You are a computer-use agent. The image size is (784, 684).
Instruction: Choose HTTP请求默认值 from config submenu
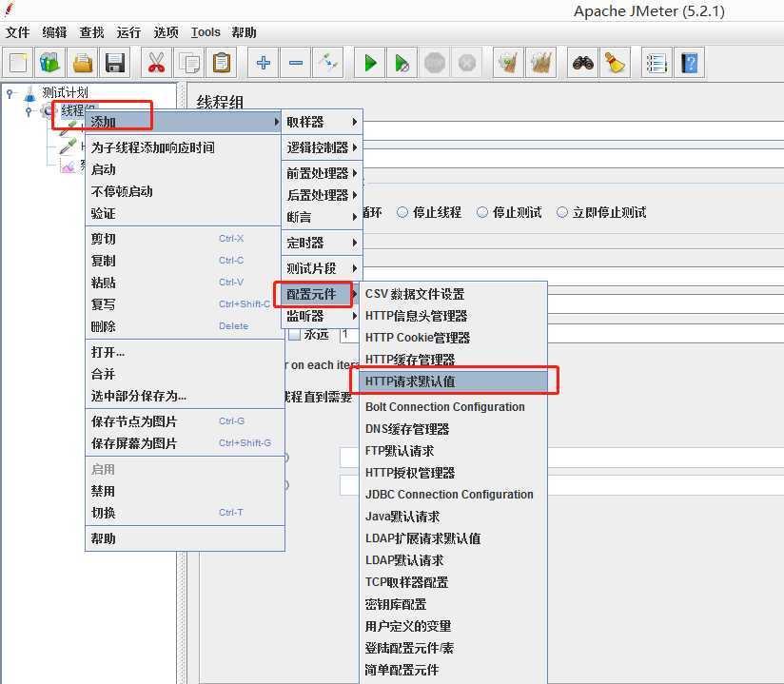[453, 381]
